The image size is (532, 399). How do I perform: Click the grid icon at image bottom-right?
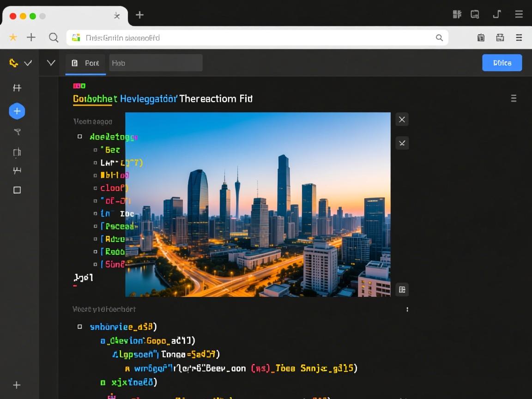(x=402, y=290)
